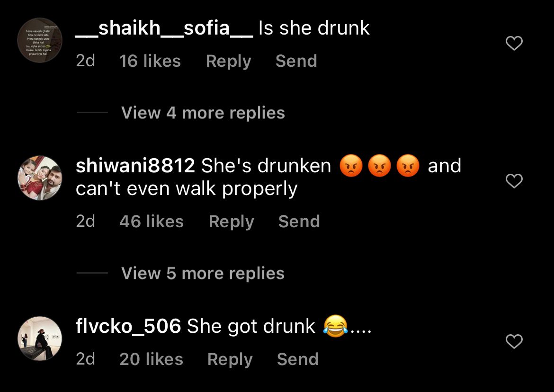Viewport: 554px width, 392px height.
Task: Reply to __shaikh__sofia__'s comment
Action: [229, 61]
